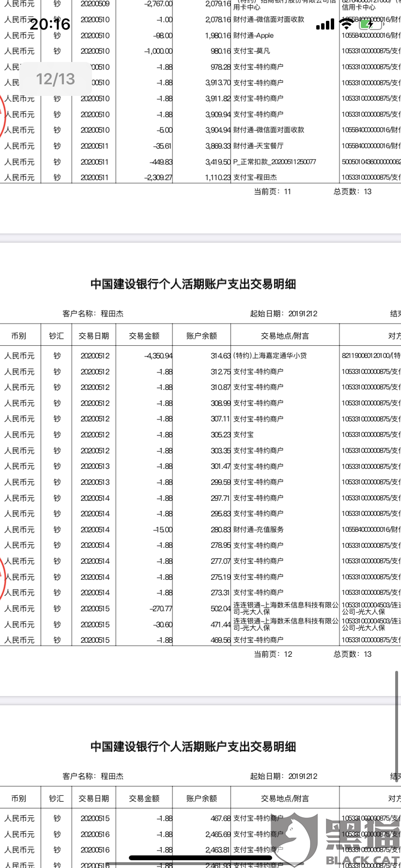Screen dimensions: 401x868
Task: Select the -449.83 amount cell
Action: tap(161, 162)
